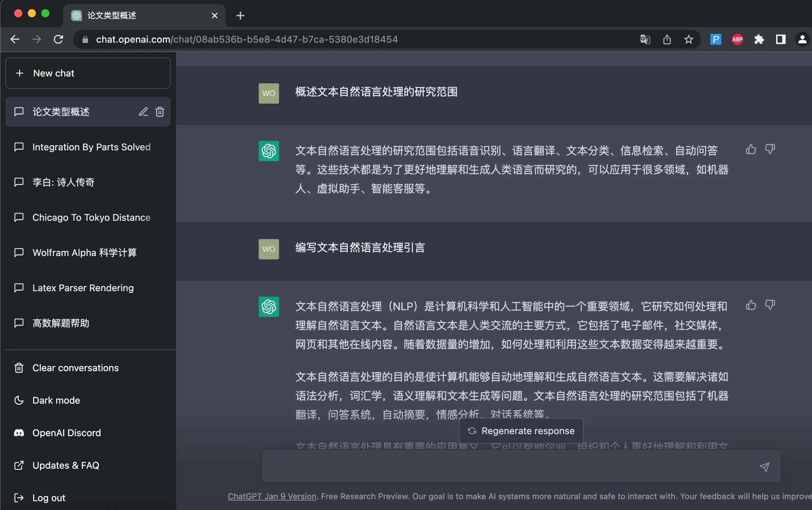The image size is (812, 510).
Task: Send the message using the paper plane icon
Action: 765,466
